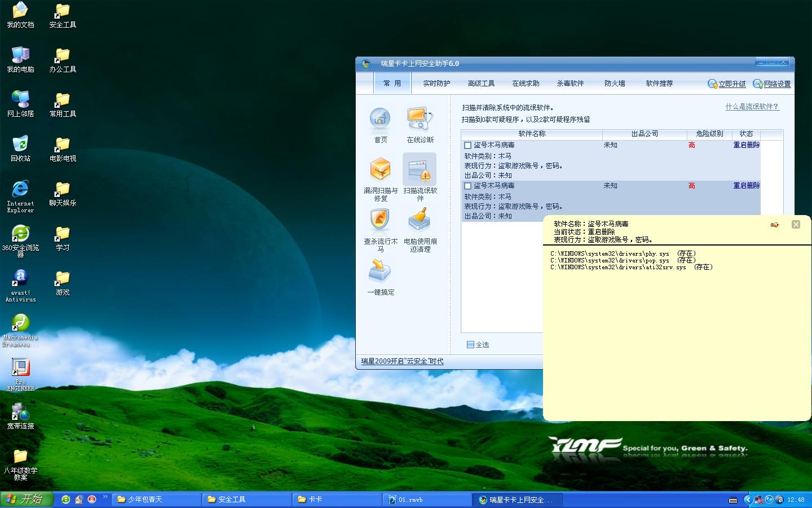
Task: Launch the 在线诊断 online diagnosis tool
Action: pyautogui.click(x=420, y=125)
